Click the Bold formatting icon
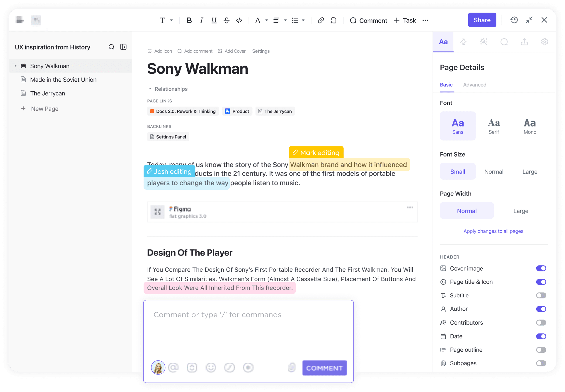565x392 pixels. pos(189,20)
